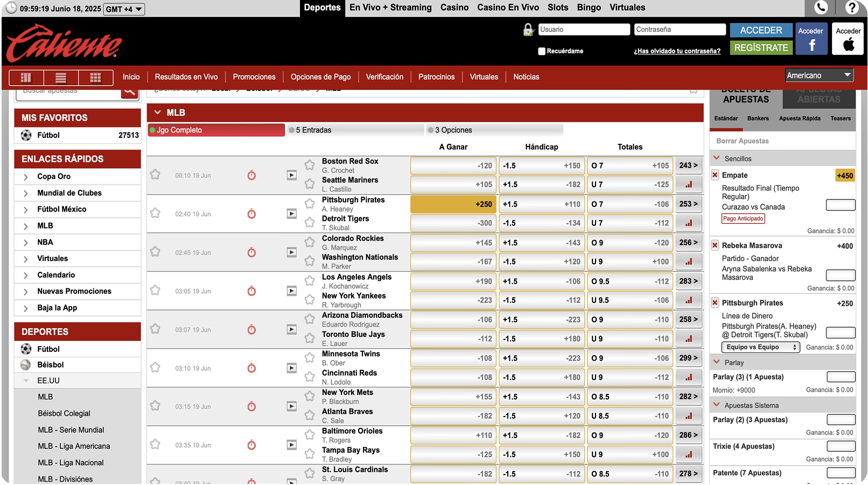Remove Rebeka Masarova bet from slip
868x485 pixels.
[x=715, y=245]
